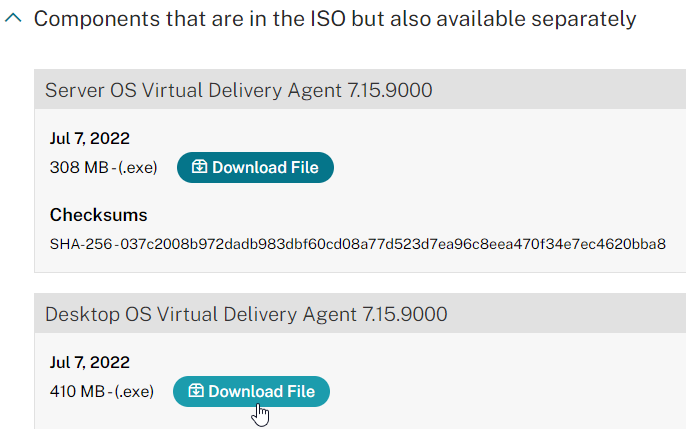Click the 7.15.9000 version in Desktop header

click(x=405, y=314)
